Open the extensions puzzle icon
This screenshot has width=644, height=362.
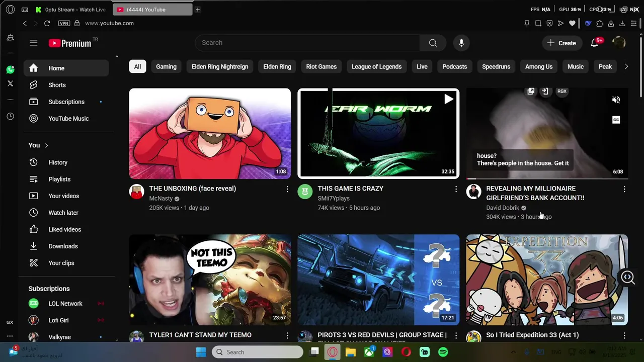(600, 23)
